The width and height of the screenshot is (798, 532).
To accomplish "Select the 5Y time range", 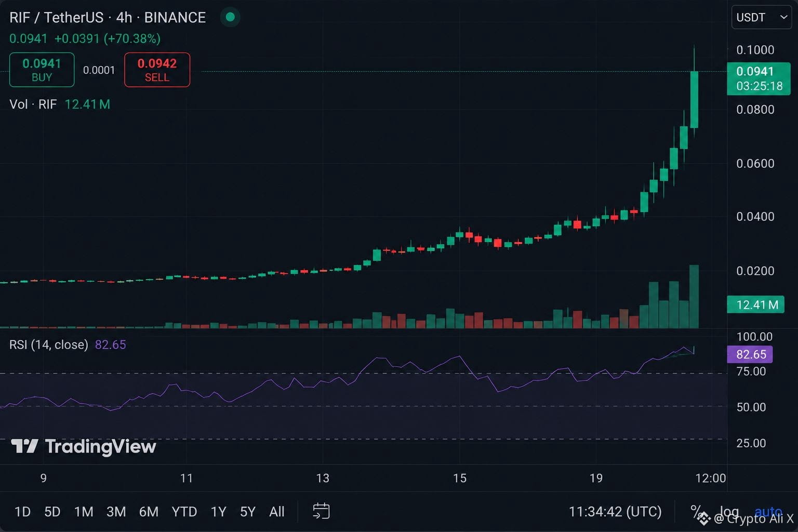I will click(x=248, y=512).
